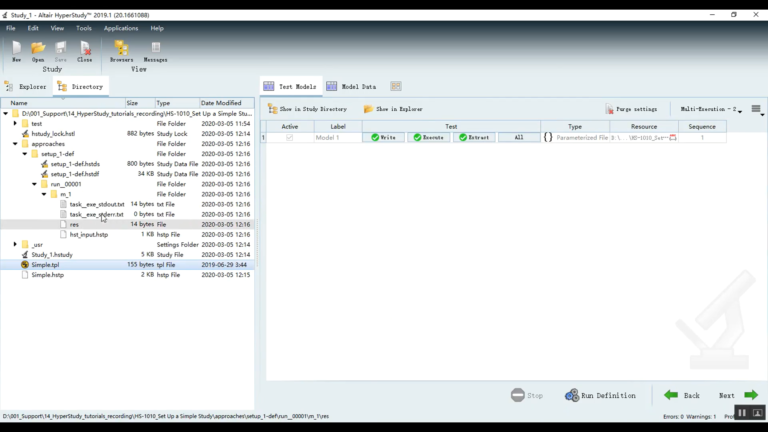Select the task__exe_stderr.txt file
Screen dimensions: 768x432
(x=96, y=215)
